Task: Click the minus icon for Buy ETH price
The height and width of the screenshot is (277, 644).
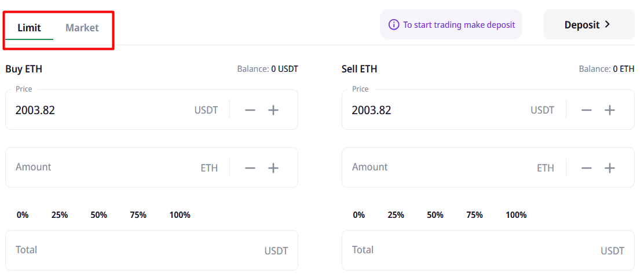Action: (250, 110)
